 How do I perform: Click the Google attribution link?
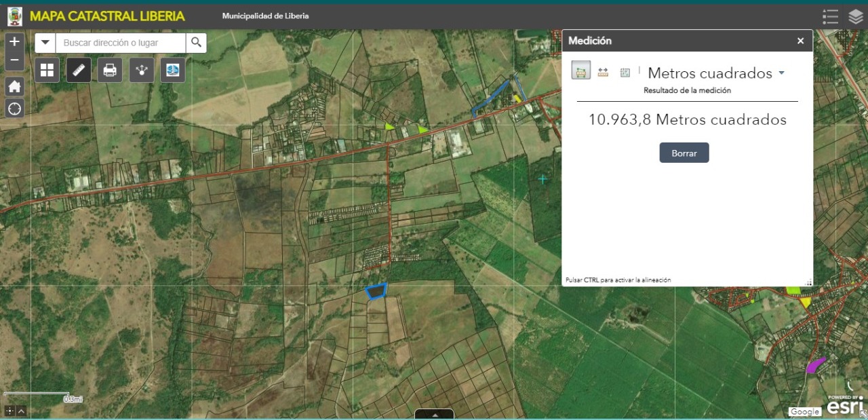tap(804, 412)
